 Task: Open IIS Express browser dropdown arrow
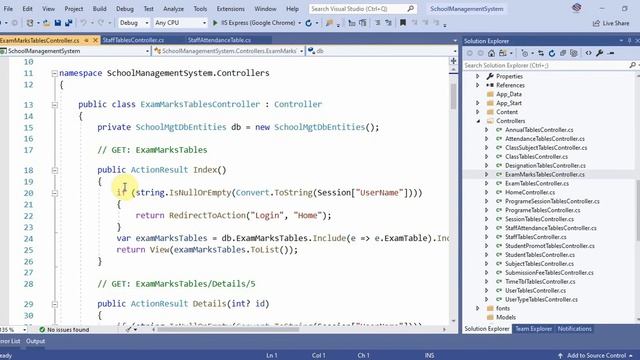tap(300, 23)
